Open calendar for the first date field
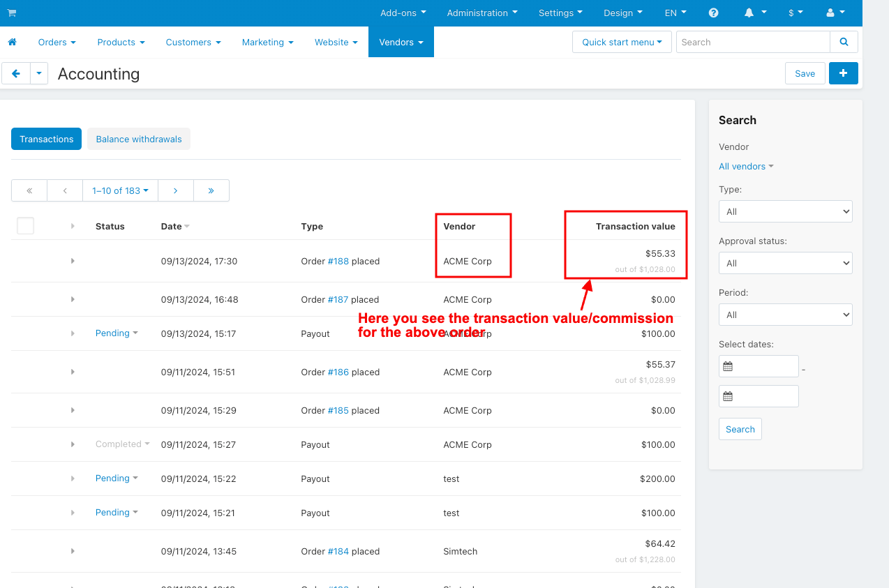 (728, 366)
